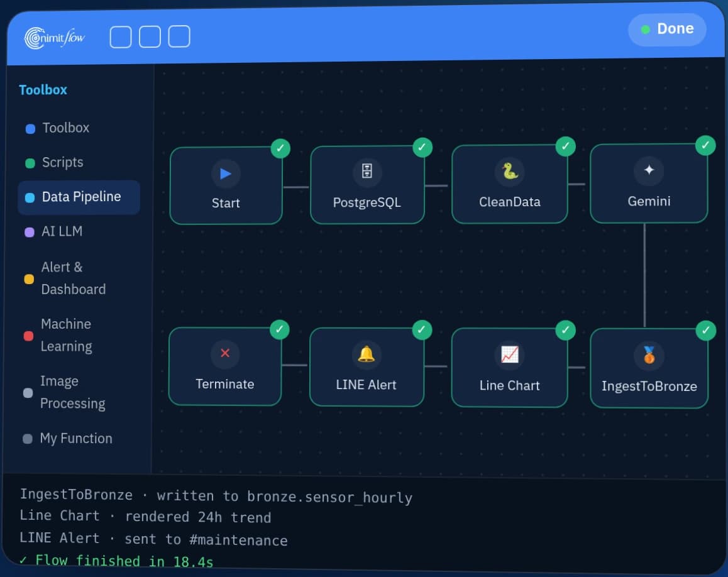The image size is (728, 577).
Task: Click the LINE Alert bell icon
Action: click(x=367, y=354)
